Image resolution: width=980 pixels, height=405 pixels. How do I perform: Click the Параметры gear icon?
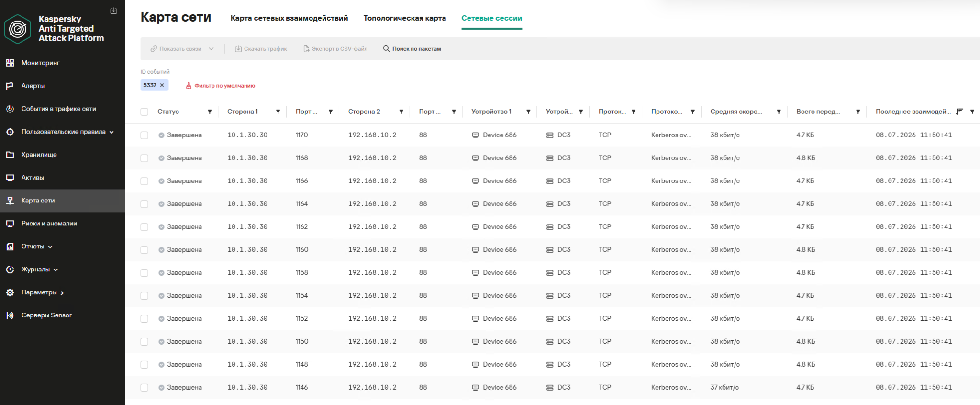(10, 292)
